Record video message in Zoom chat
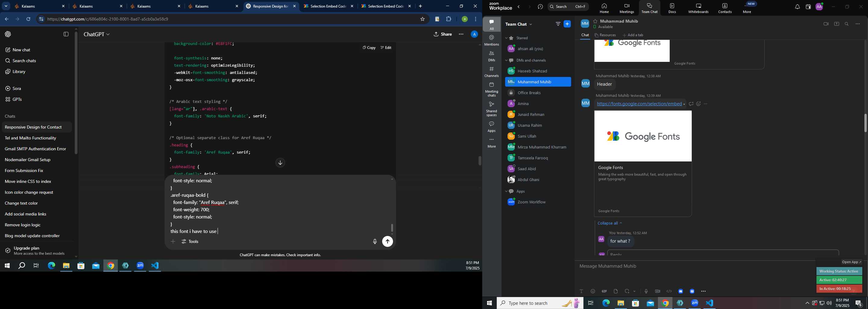 click(x=657, y=291)
